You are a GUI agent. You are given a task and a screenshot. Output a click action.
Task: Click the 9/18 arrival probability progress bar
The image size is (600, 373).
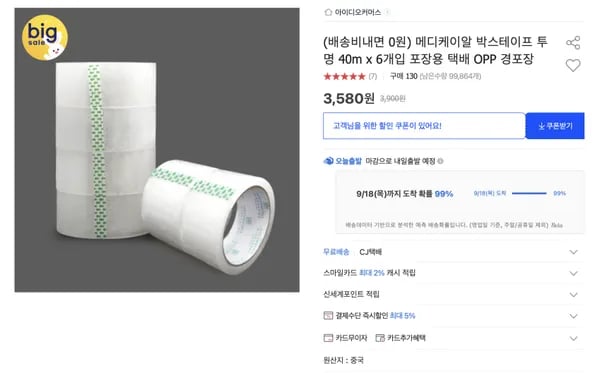529,193
